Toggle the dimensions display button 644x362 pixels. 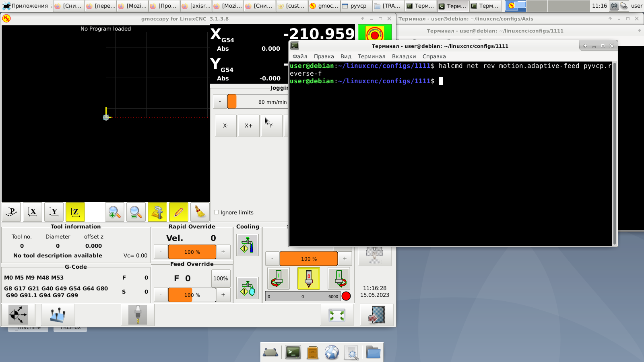[157, 212]
